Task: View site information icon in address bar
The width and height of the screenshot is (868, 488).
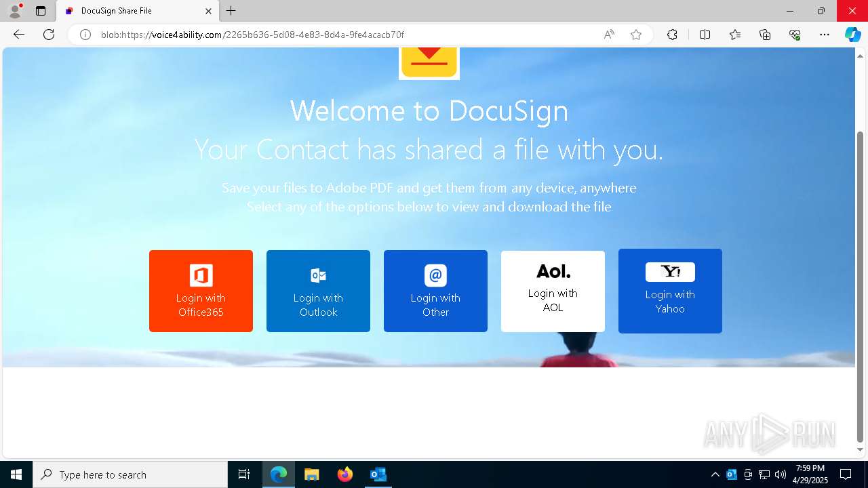Action: 85,35
